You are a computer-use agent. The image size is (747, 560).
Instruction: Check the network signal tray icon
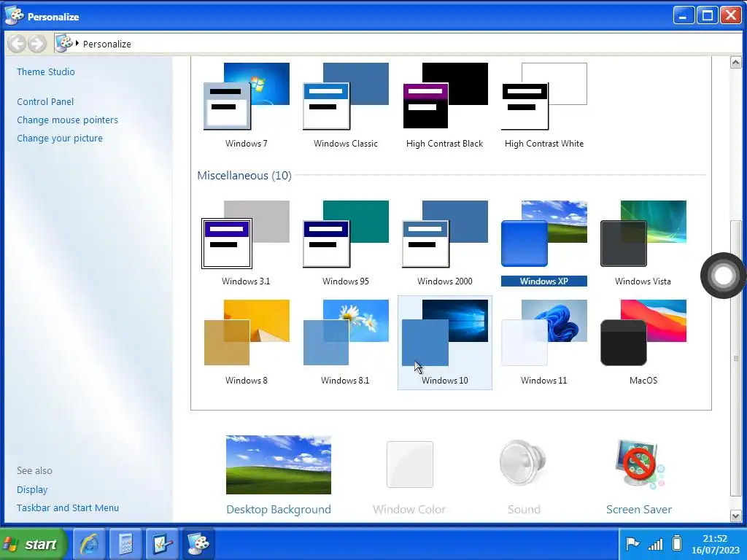click(656, 544)
